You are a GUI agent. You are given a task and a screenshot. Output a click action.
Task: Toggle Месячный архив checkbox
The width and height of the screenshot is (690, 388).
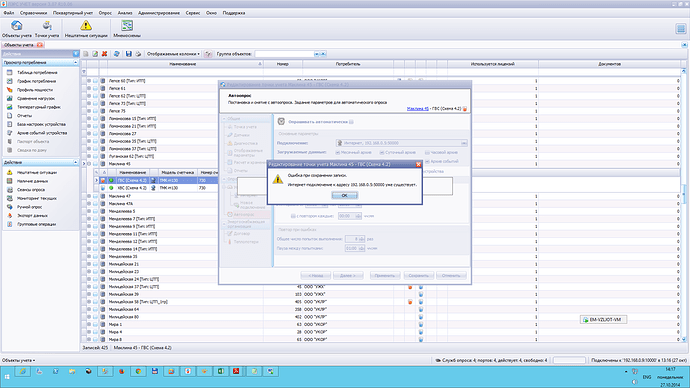point(338,152)
